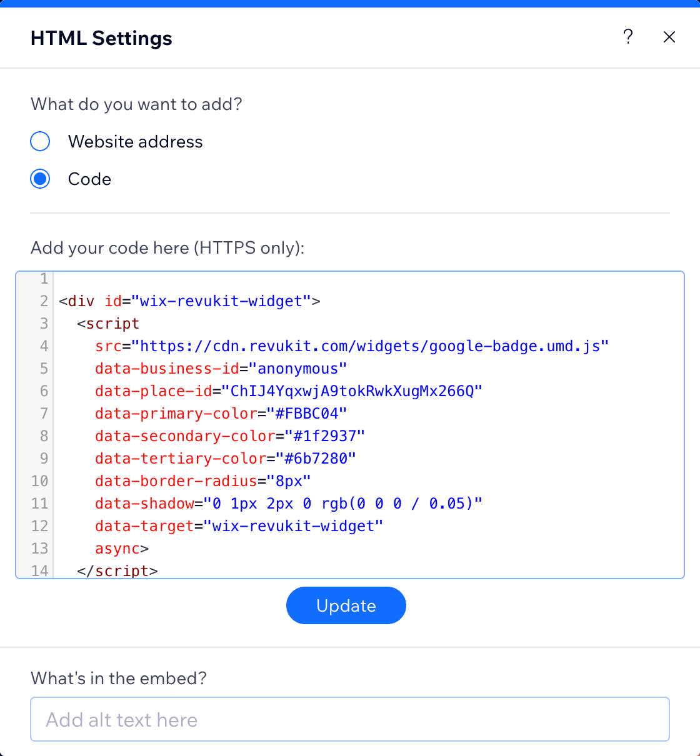Select the Website address radio button
Screen dimensions: 700x756
click(x=39, y=141)
